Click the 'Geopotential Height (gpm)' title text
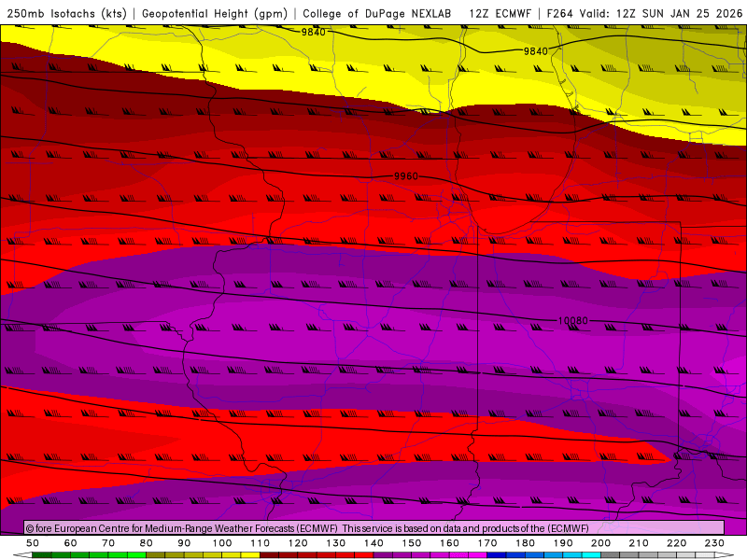This screenshot has height=560, width=747. tap(215, 13)
